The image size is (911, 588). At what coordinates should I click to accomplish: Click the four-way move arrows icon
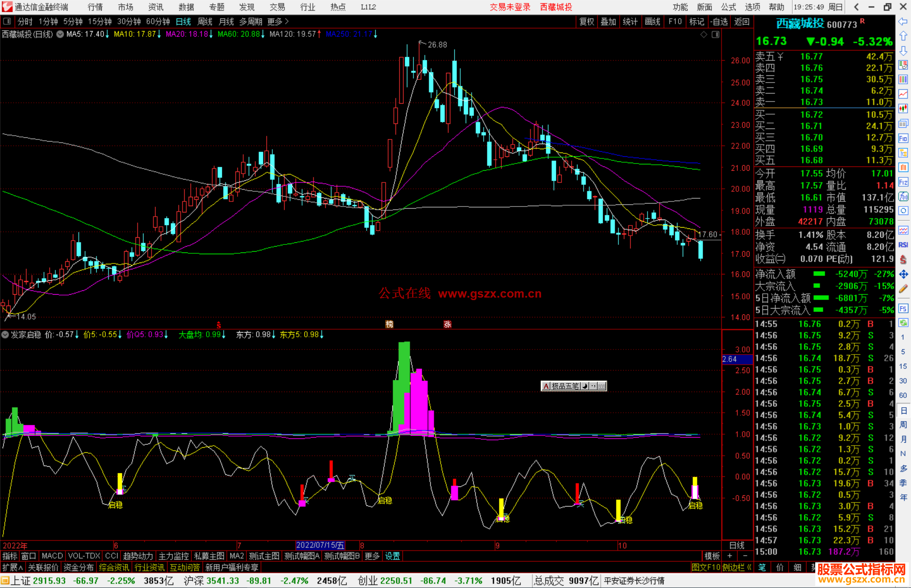coord(903,274)
